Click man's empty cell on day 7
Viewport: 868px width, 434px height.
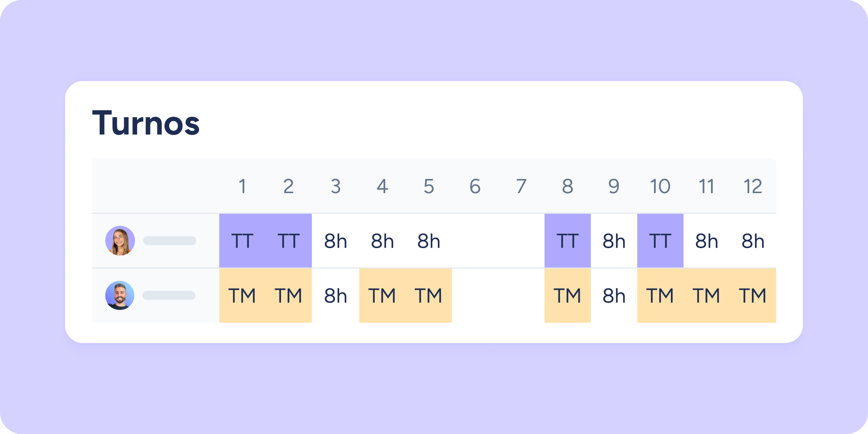click(521, 295)
